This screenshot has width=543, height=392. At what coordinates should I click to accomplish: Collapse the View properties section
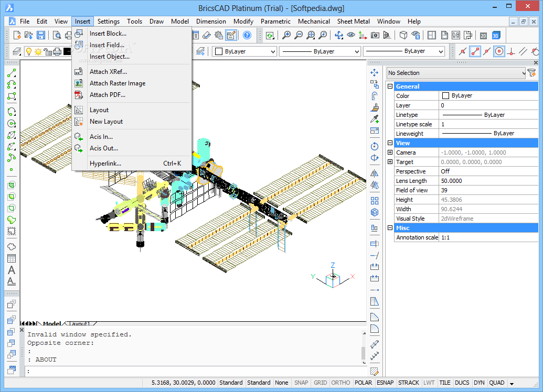click(x=390, y=143)
